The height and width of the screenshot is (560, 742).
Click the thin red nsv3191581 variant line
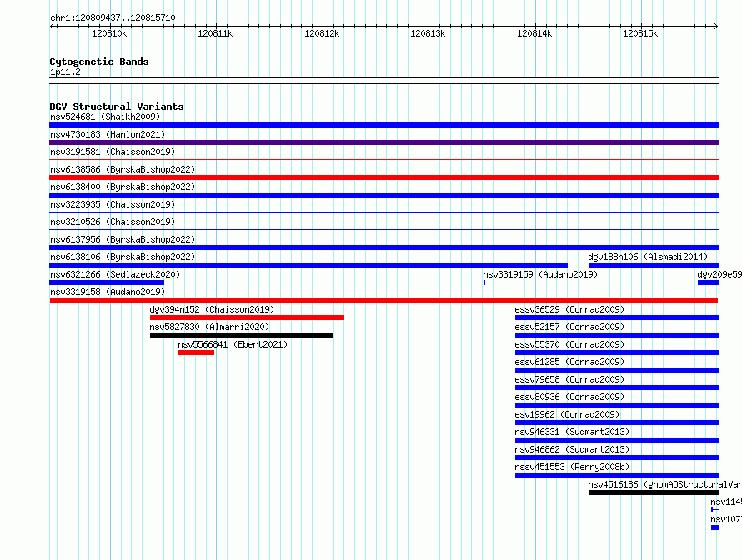point(384,160)
